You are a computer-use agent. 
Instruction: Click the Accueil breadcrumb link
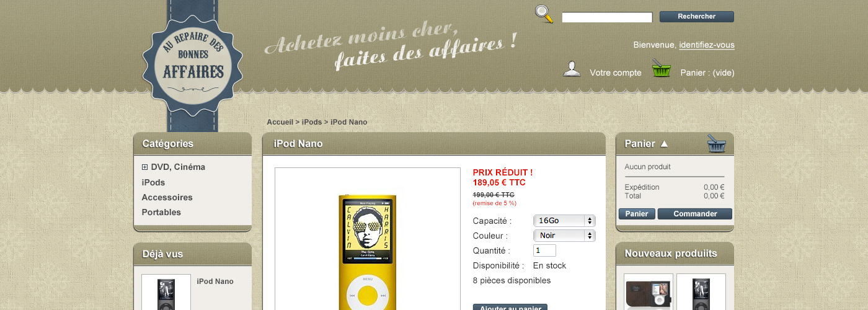[280, 122]
